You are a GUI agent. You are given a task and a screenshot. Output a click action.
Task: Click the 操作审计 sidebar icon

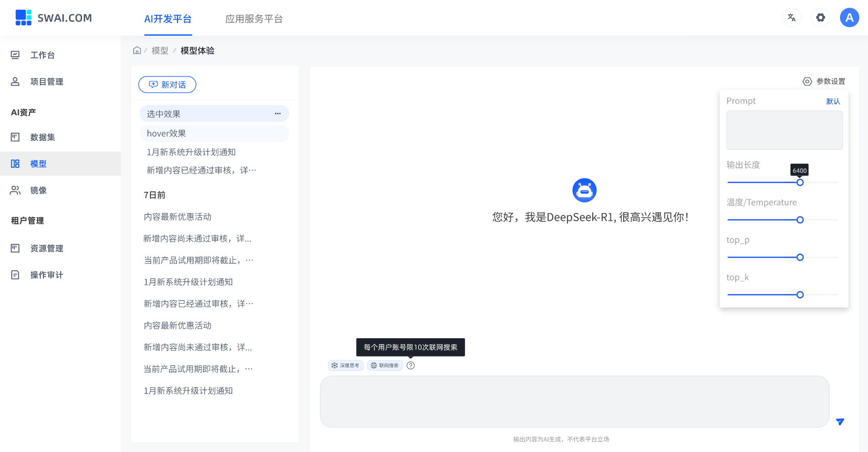coord(15,275)
